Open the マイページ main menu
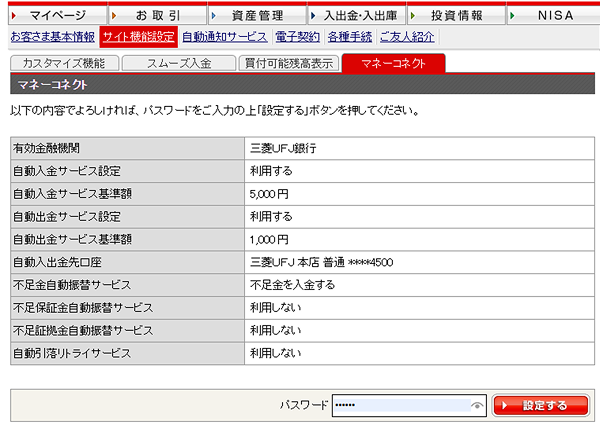The width and height of the screenshot is (600, 441). 57,15
